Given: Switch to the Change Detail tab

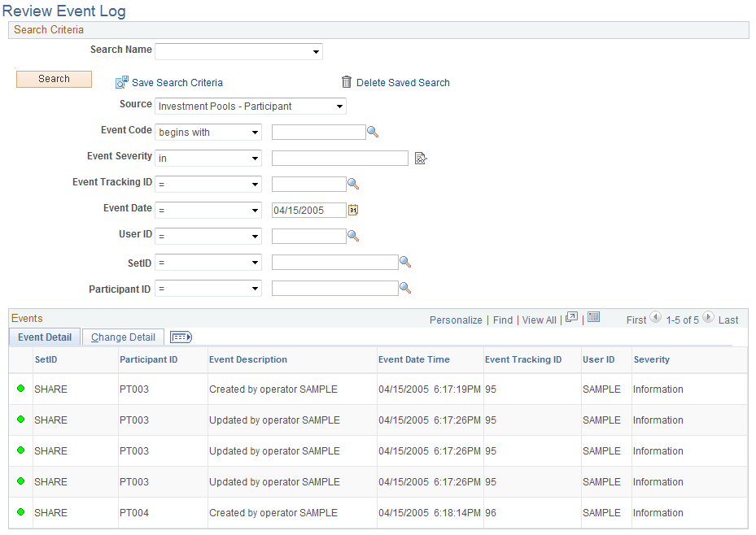Looking at the screenshot, I should point(123,337).
